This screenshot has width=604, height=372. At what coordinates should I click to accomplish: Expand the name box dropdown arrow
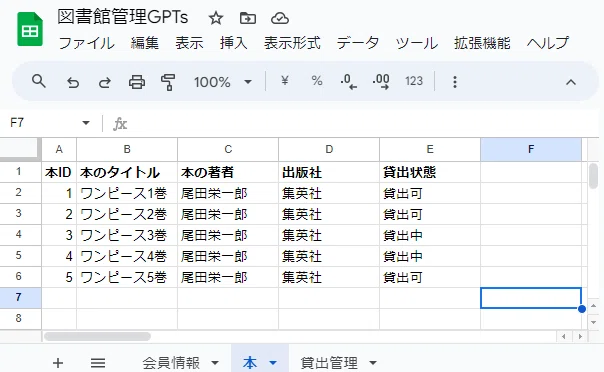[86, 123]
